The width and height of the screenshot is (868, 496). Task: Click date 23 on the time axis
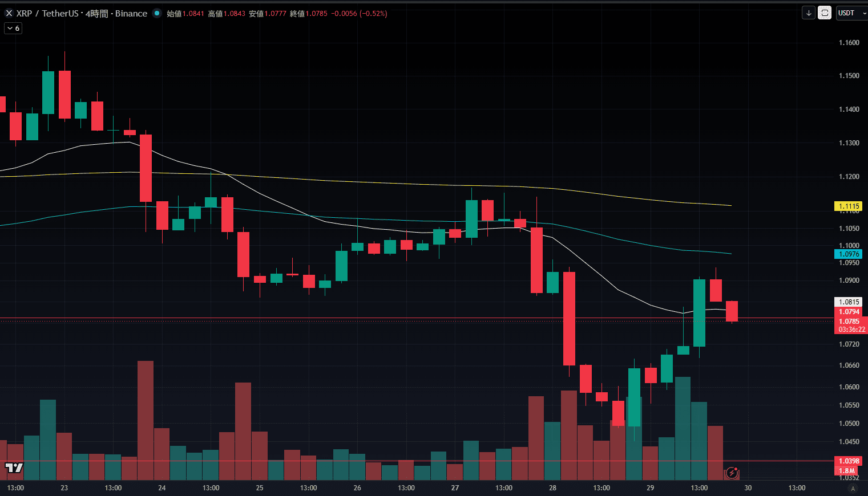click(64, 488)
